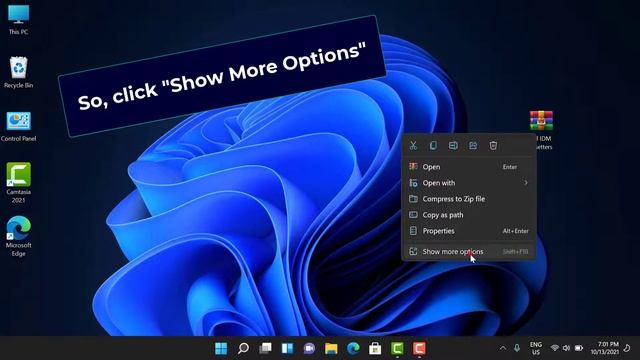Launch Edge from the taskbar
Viewport: 640px width, 360px height.
coord(353,349)
